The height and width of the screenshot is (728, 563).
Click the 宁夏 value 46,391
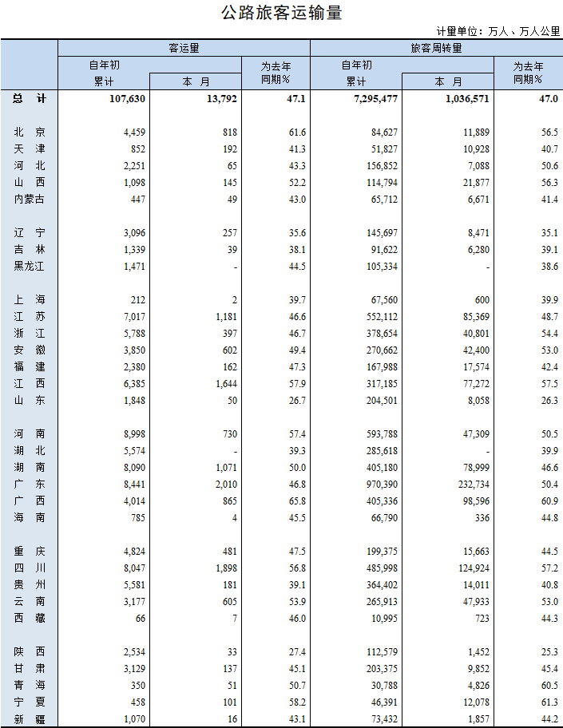click(x=384, y=702)
